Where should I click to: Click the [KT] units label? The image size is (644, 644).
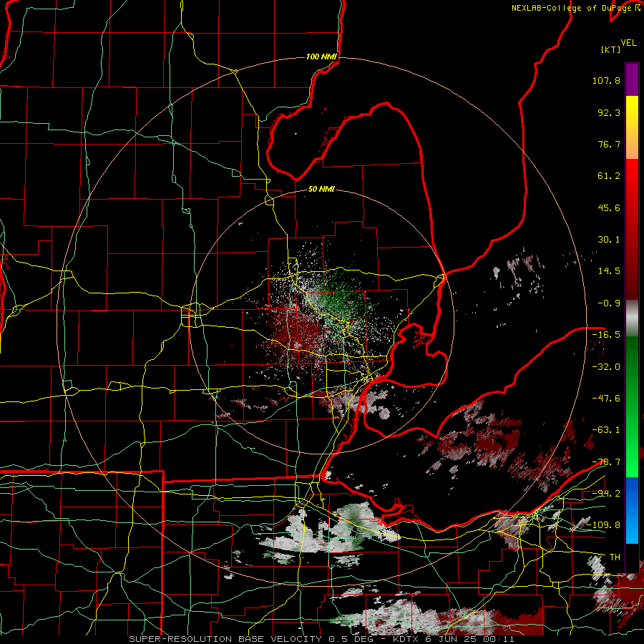click(x=611, y=49)
